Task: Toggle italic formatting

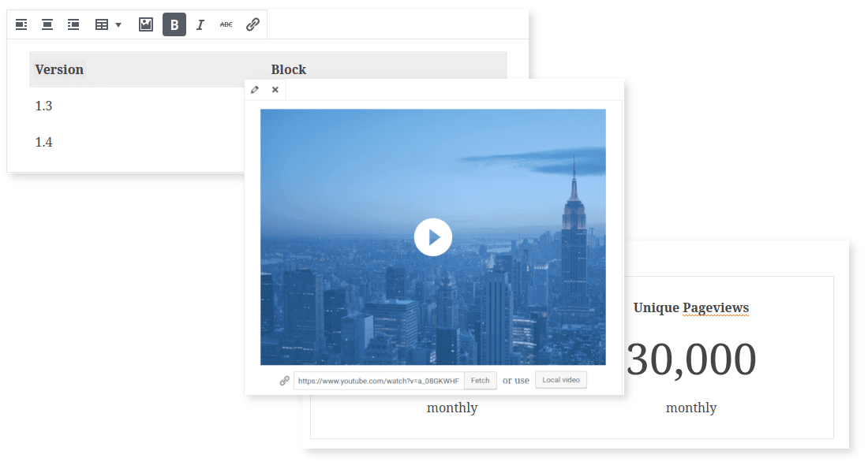Action: click(200, 25)
